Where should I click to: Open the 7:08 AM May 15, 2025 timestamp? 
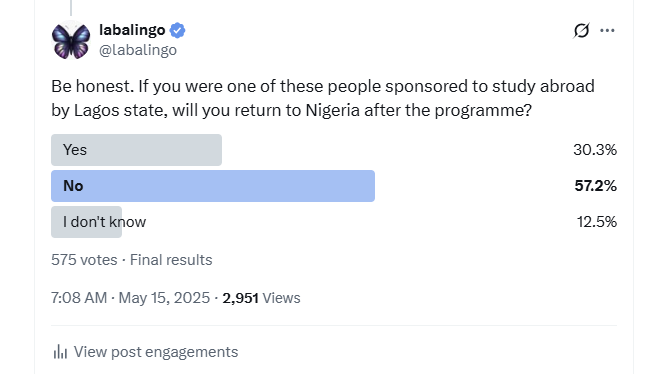click(130, 298)
